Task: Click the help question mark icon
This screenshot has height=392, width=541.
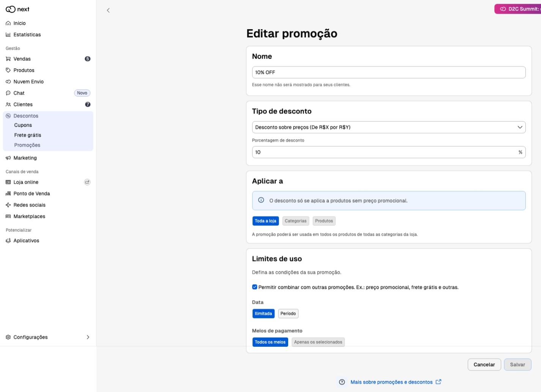Action: tap(342, 382)
